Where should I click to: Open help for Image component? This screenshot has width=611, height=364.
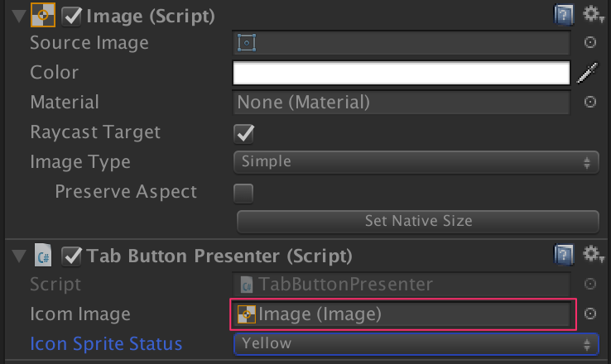pos(564,14)
